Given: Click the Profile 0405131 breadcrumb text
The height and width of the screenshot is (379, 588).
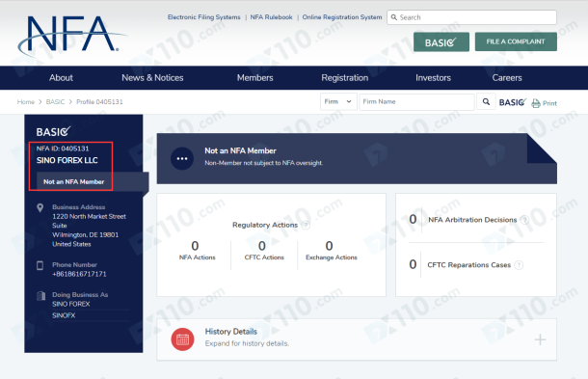Looking at the screenshot, I should tap(99, 102).
